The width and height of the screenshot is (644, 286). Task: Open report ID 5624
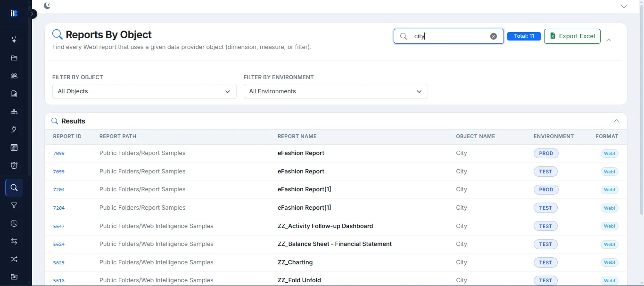pyautogui.click(x=58, y=245)
